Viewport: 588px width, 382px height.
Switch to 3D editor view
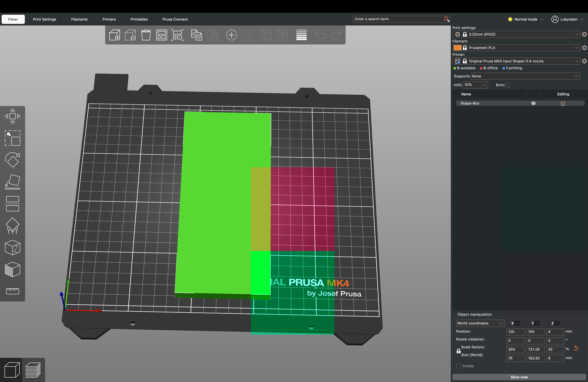tap(12, 370)
